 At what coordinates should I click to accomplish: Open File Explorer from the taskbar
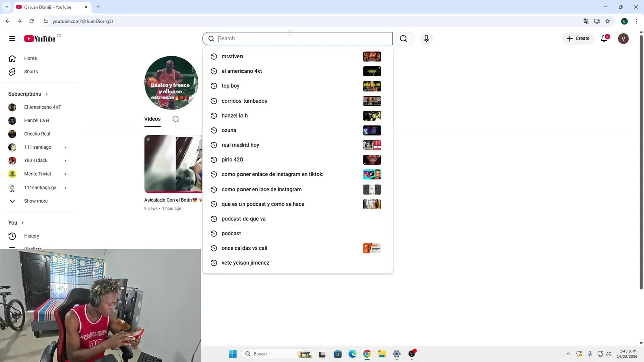(382, 354)
